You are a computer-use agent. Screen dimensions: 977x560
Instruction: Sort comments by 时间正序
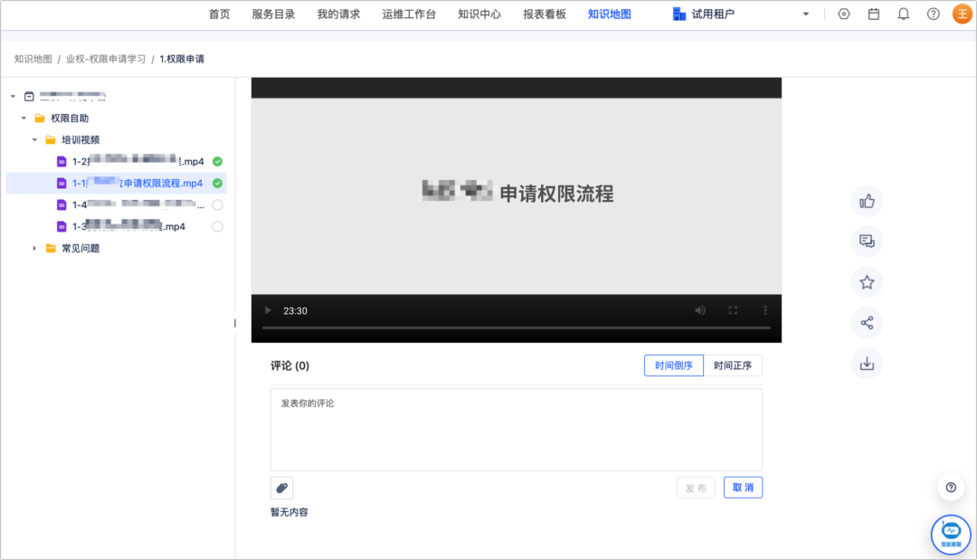click(733, 365)
